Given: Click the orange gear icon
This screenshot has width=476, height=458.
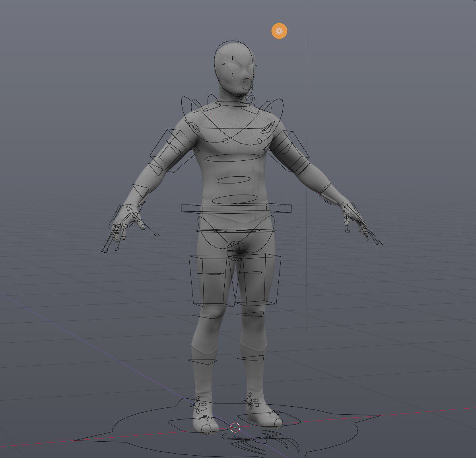Looking at the screenshot, I should click(x=279, y=31).
